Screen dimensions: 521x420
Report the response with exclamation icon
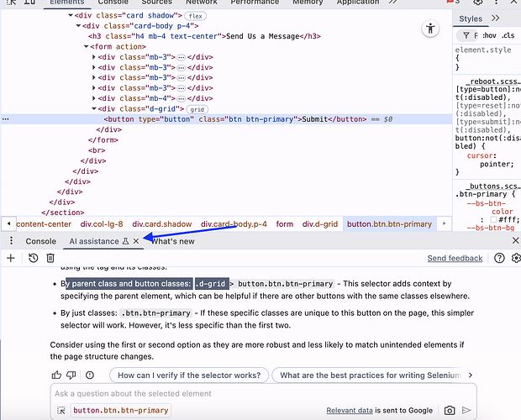click(90, 375)
